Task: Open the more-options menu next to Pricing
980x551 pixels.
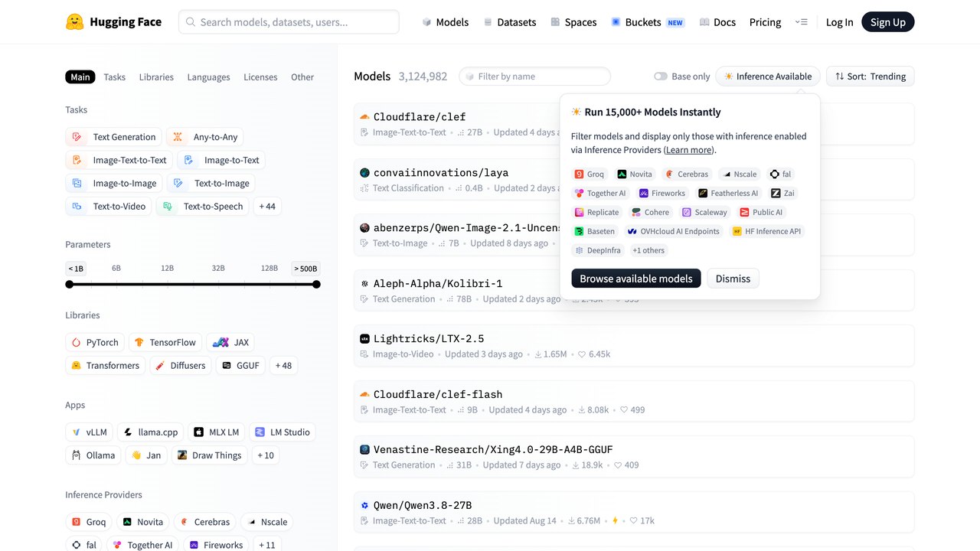Action: [x=802, y=22]
